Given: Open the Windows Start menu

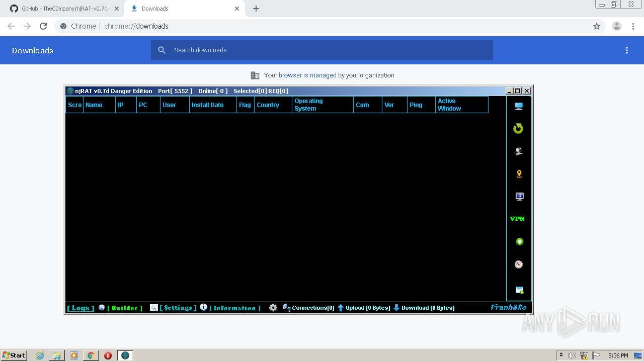Looking at the screenshot, I should (x=14, y=355).
